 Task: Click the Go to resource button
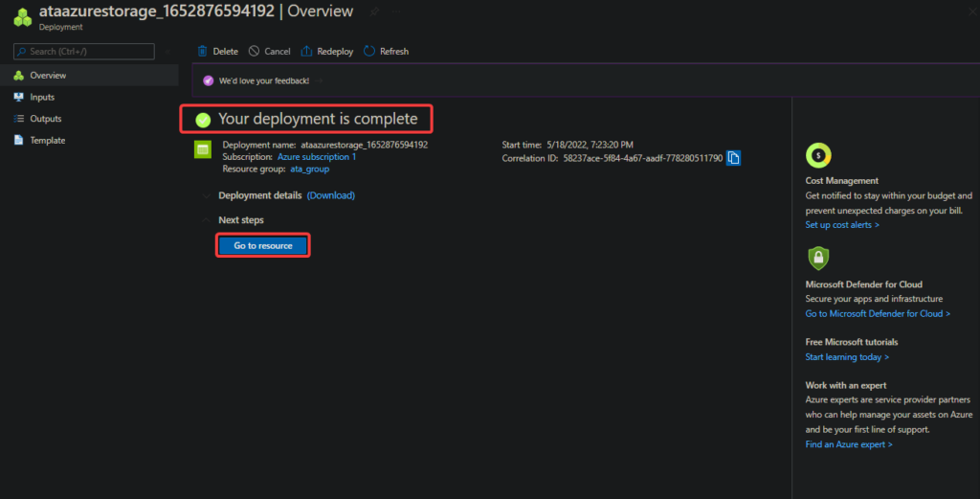point(263,246)
